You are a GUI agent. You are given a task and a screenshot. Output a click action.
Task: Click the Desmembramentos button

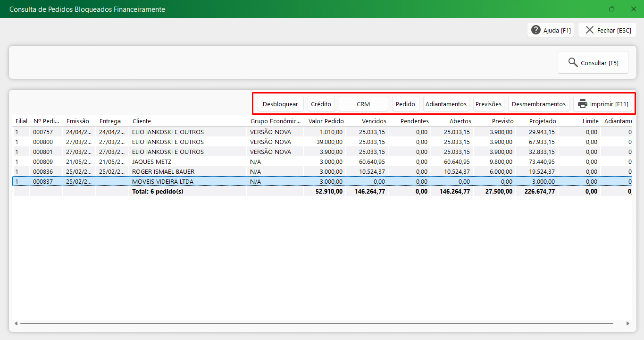538,104
